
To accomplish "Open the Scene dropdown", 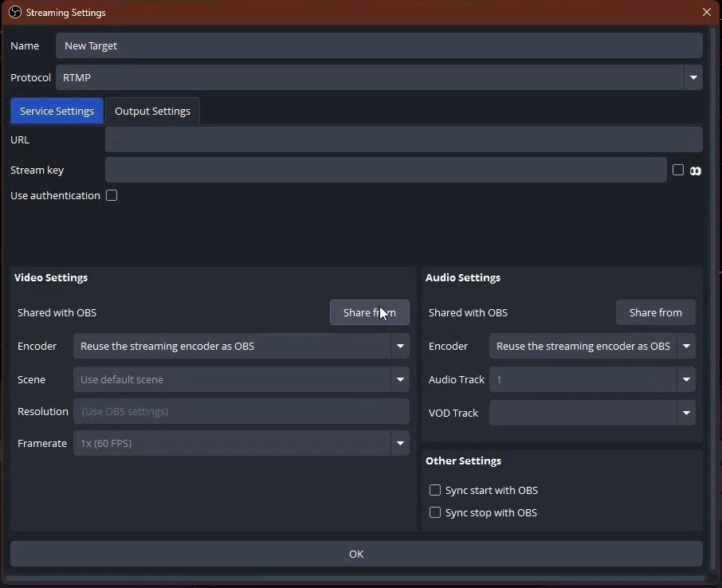I will [x=241, y=379].
